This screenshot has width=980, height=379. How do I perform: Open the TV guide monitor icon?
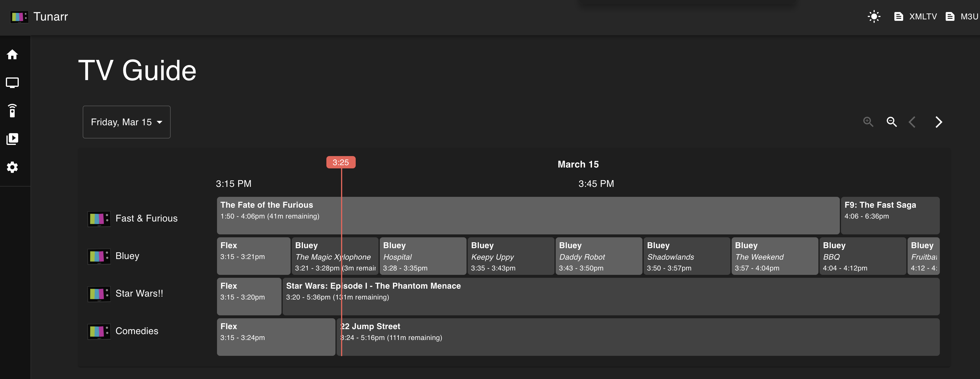click(x=12, y=82)
